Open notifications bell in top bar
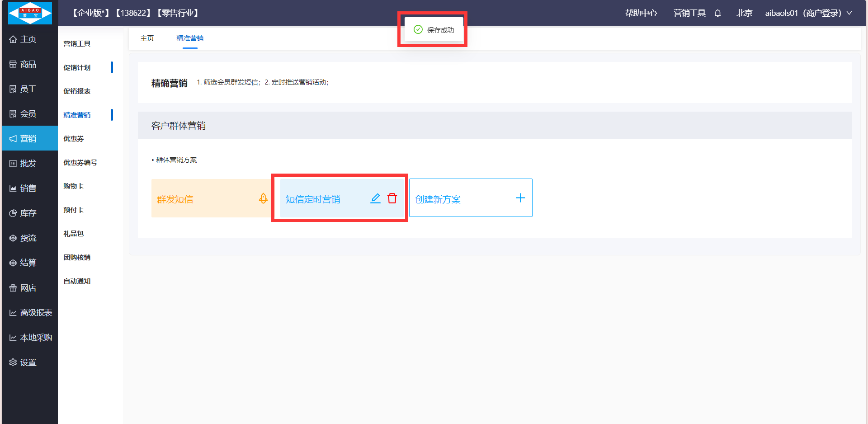 coord(717,13)
